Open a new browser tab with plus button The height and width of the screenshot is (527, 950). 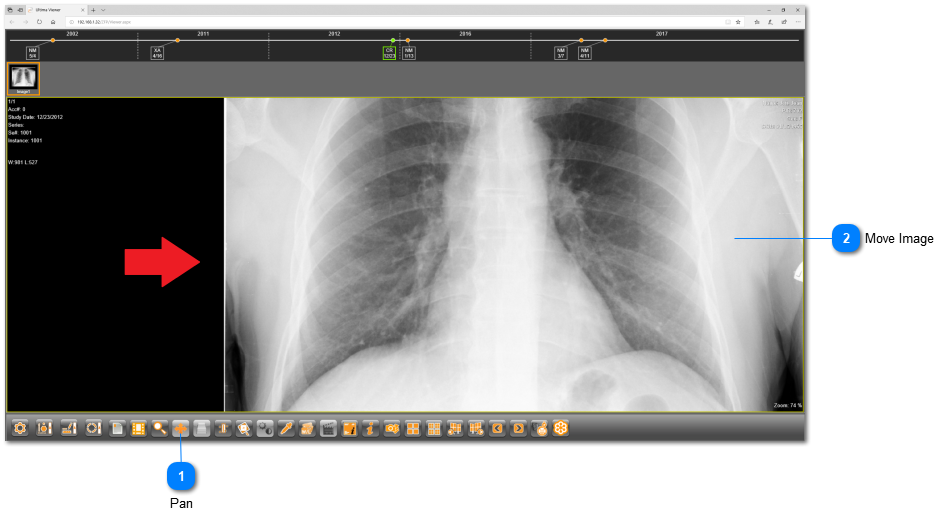tap(93, 10)
